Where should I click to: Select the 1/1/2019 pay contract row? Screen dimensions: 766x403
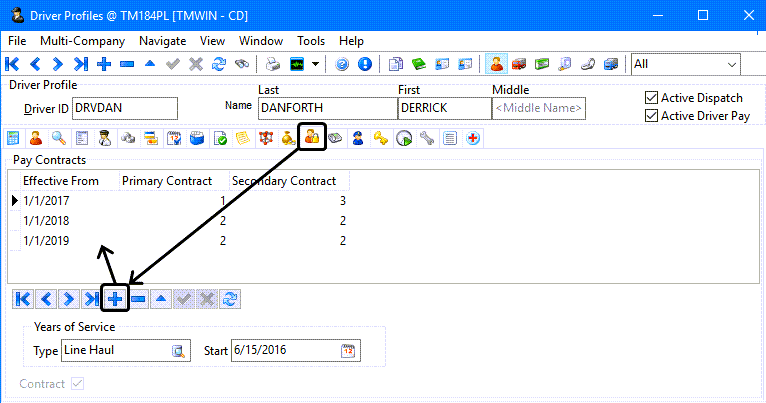tap(179, 241)
